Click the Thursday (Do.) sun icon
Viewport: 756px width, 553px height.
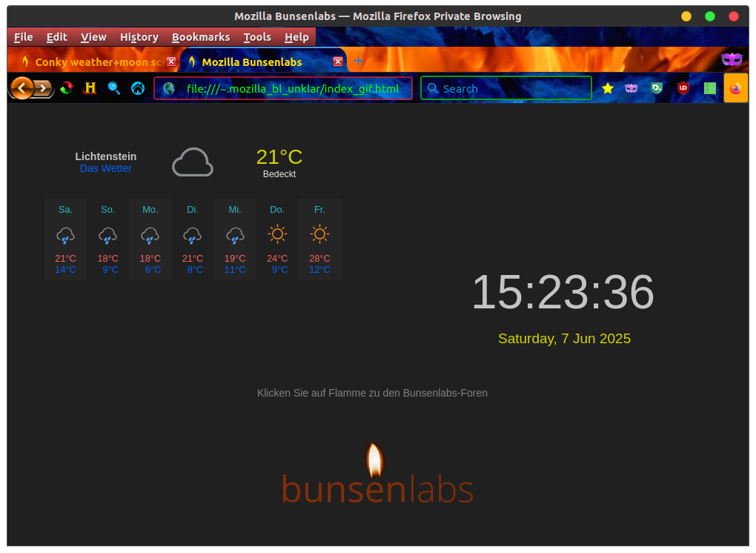pos(277,234)
